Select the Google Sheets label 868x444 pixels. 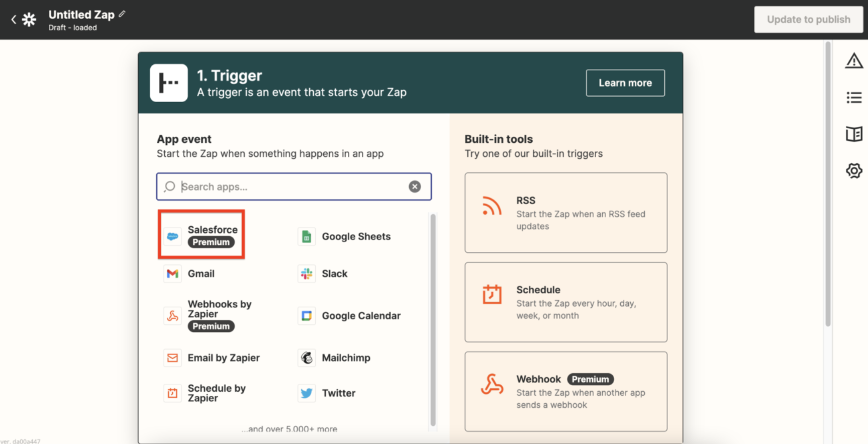click(356, 236)
